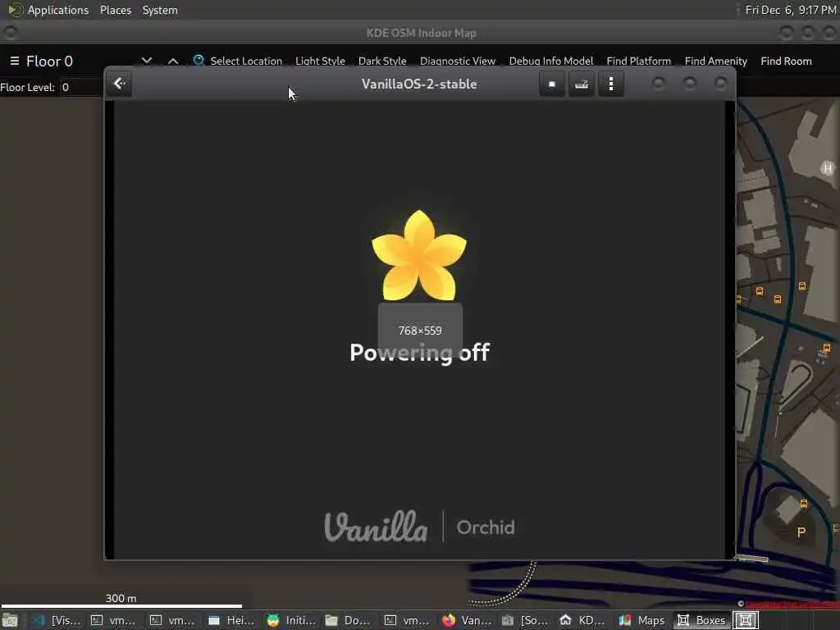
Task: Switch to the Visual Studio Code taskbar entry
Action: 57,620
